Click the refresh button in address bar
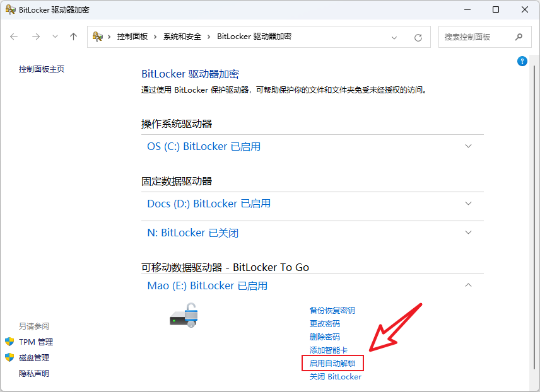Screen dimensions: 540x392 418,37
